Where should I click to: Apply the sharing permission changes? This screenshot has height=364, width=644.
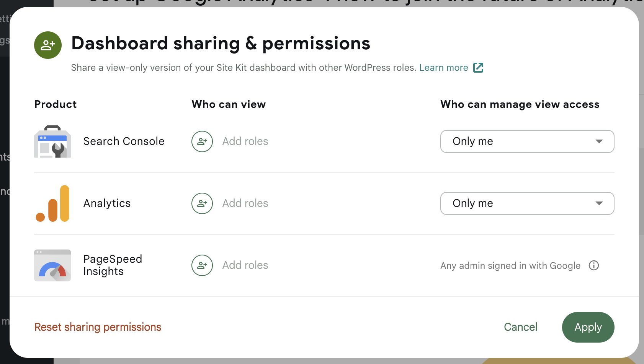point(588,327)
